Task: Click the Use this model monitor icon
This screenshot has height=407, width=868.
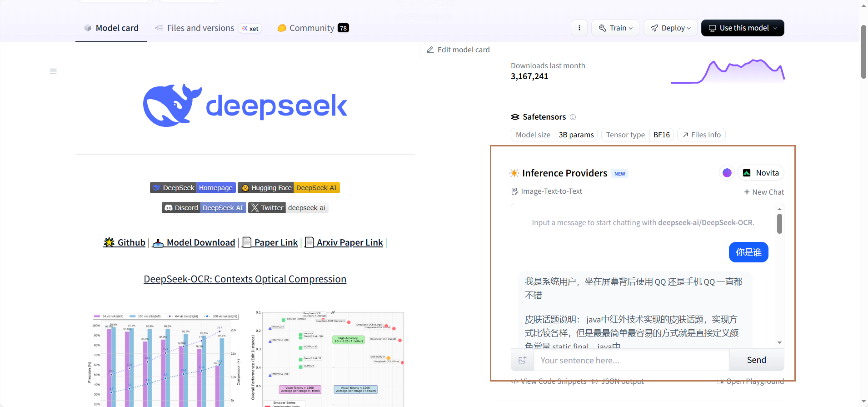Action: tap(713, 28)
